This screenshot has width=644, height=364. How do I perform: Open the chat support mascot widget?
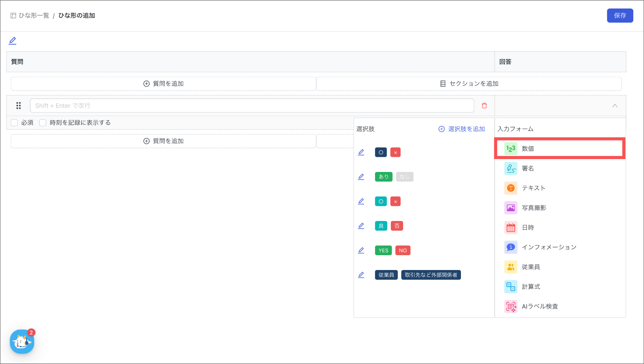[x=22, y=342]
